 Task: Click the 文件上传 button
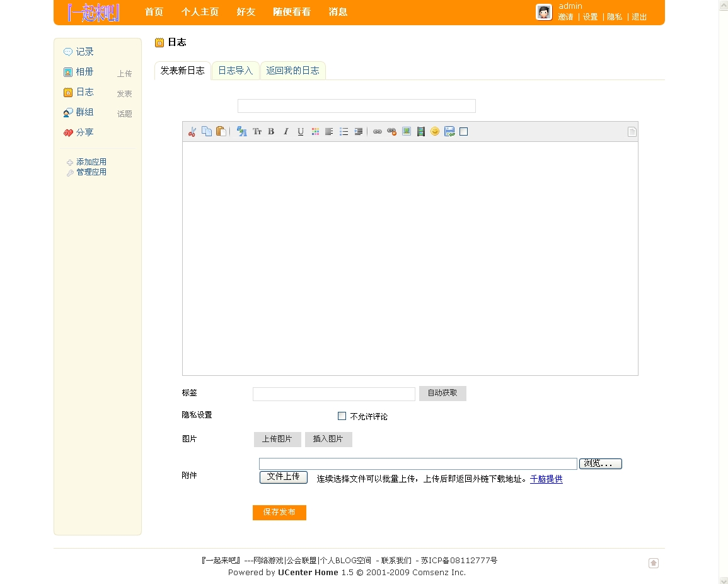click(283, 477)
